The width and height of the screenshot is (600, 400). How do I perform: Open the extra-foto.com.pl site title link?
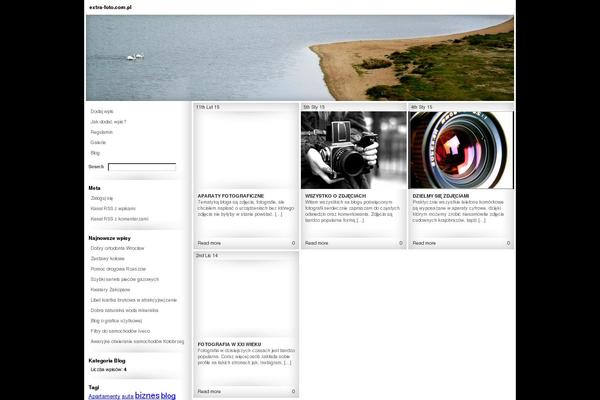pyautogui.click(x=110, y=7)
